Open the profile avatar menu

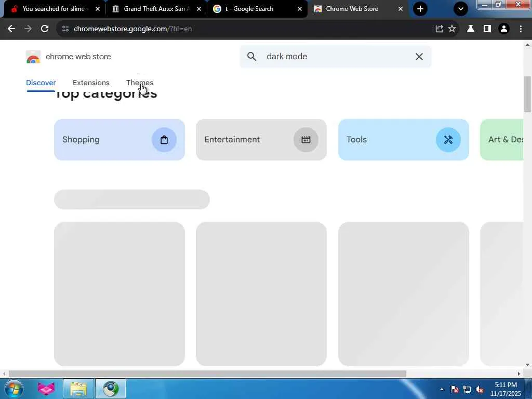pyautogui.click(x=504, y=29)
